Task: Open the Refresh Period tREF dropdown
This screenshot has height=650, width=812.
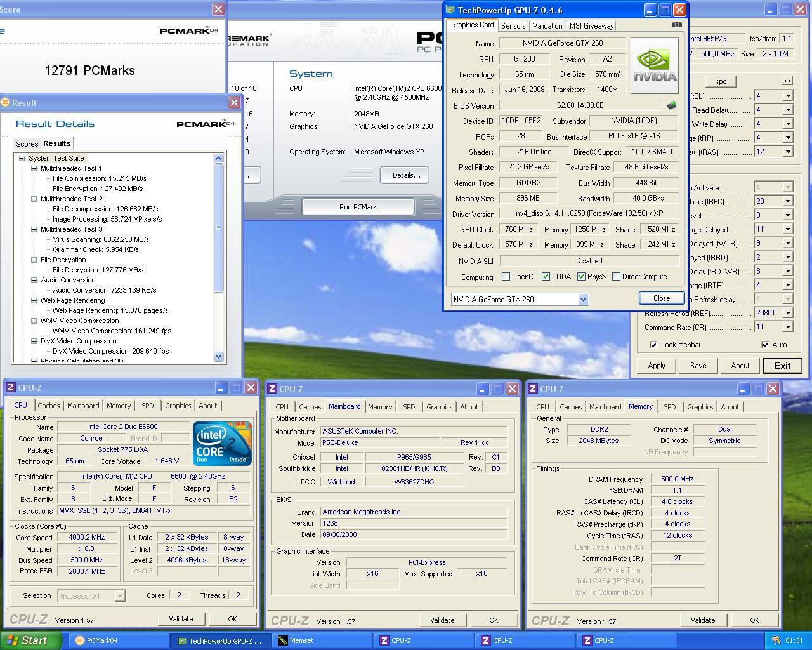Action: coord(787,313)
